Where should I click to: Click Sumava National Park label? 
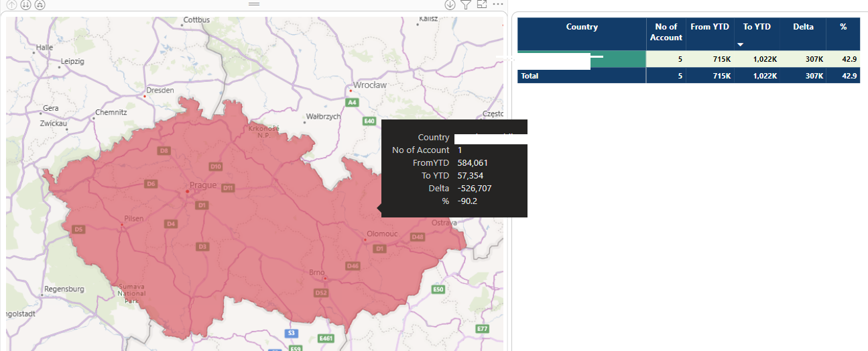(131, 293)
